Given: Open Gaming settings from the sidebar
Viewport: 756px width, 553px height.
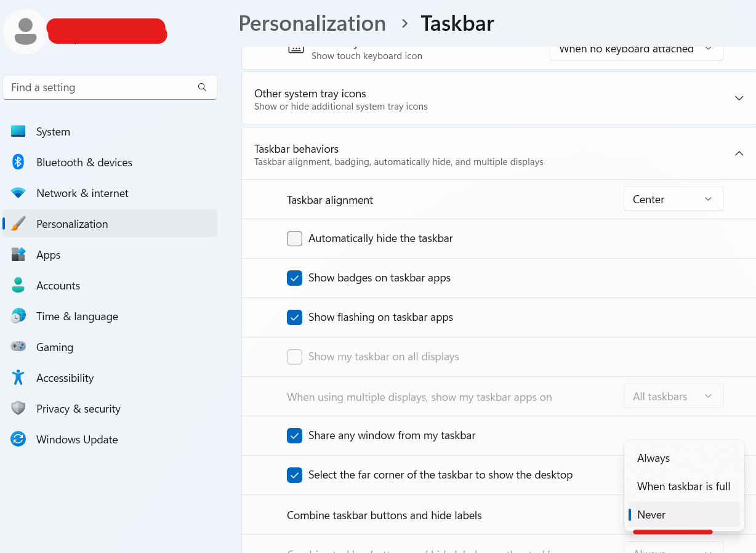Looking at the screenshot, I should pyautogui.click(x=55, y=347).
